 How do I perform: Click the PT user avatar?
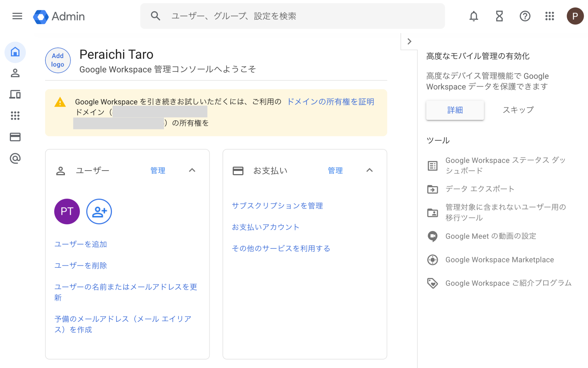point(67,211)
